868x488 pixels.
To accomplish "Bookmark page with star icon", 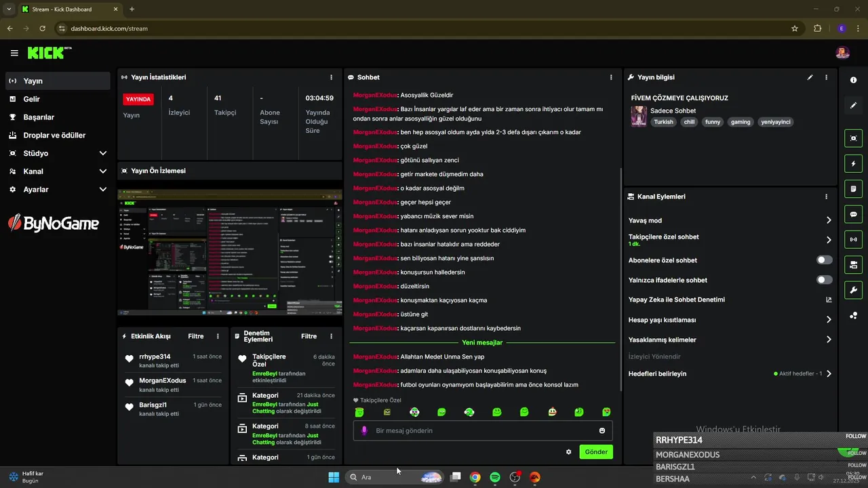I will [795, 28].
